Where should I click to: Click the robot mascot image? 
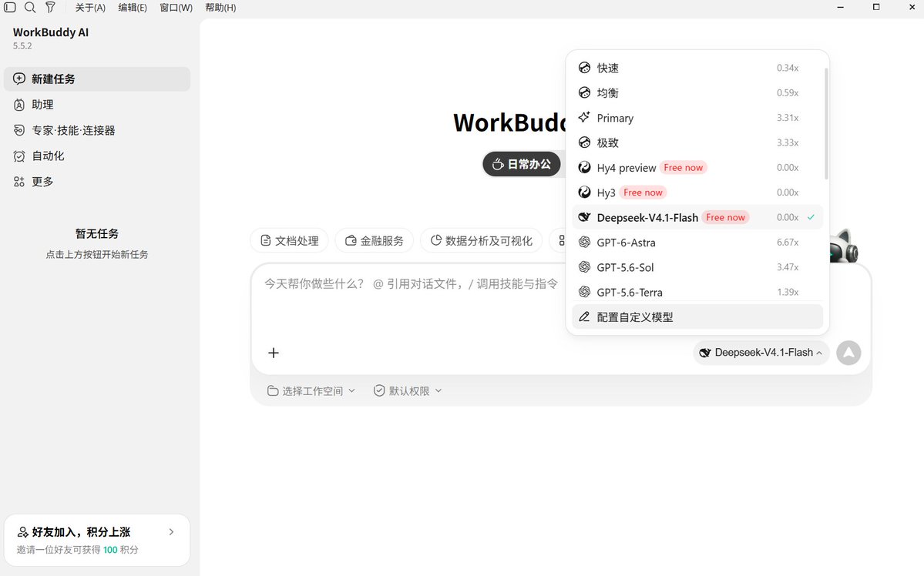click(843, 246)
